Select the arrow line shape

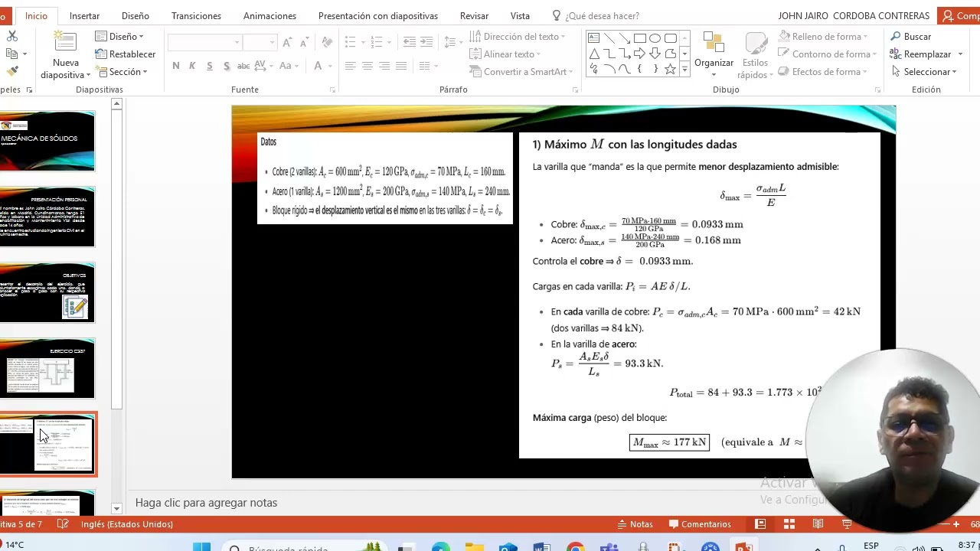pyautogui.click(x=625, y=38)
